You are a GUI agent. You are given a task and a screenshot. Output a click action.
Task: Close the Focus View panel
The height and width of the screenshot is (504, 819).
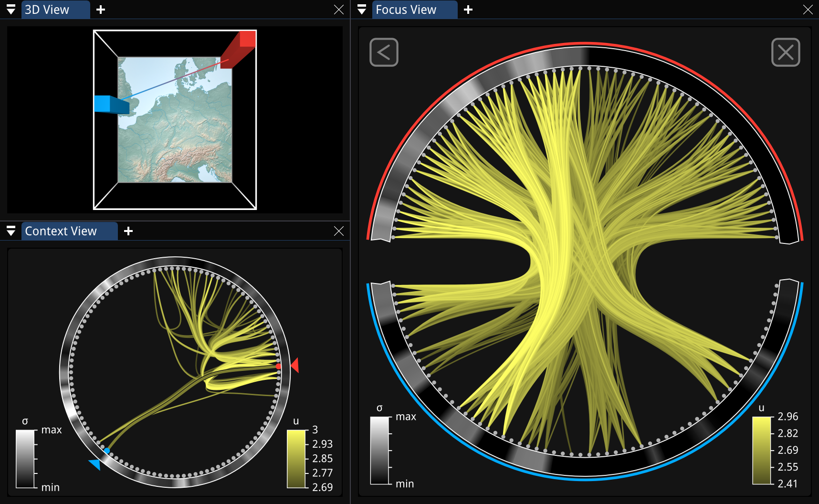[808, 10]
